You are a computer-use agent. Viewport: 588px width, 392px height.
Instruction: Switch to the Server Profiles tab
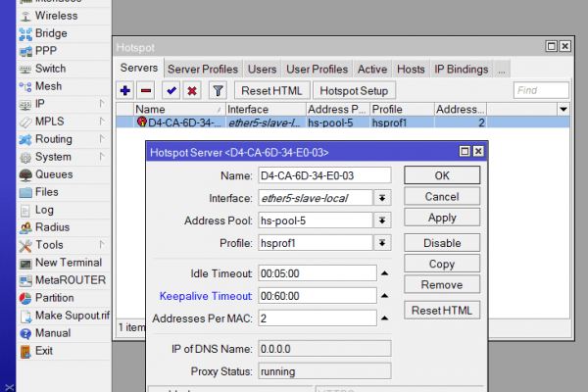[x=203, y=69]
